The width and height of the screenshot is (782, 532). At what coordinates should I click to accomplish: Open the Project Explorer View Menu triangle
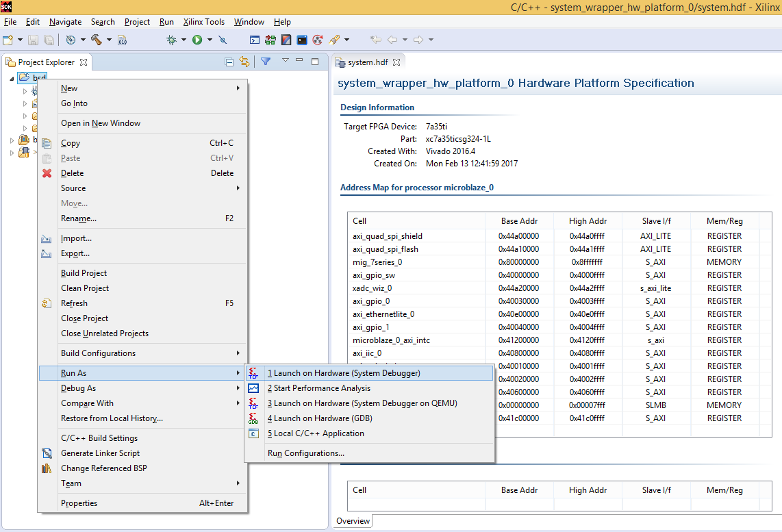tap(286, 60)
